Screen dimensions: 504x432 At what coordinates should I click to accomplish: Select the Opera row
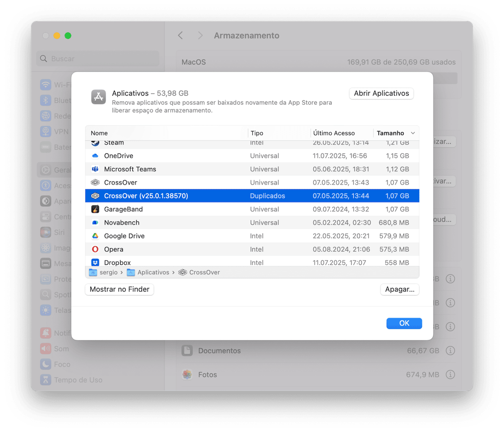point(252,249)
